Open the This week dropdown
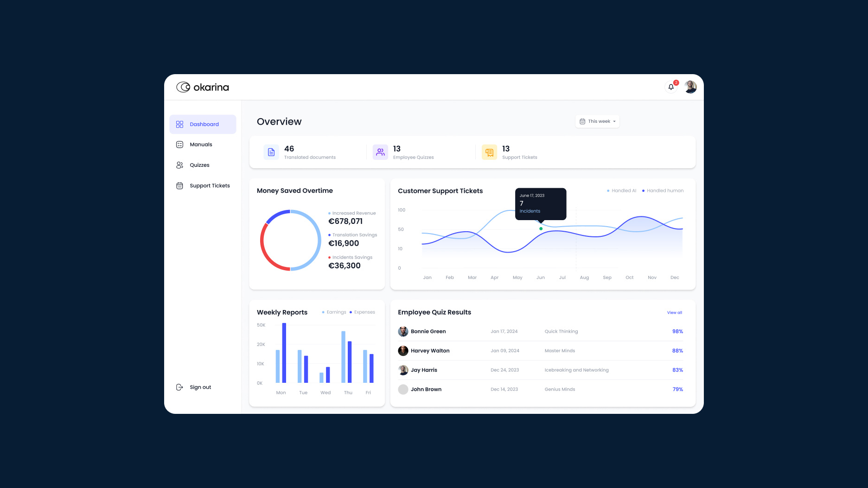This screenshot has width=868, height=488. point(598,121)
